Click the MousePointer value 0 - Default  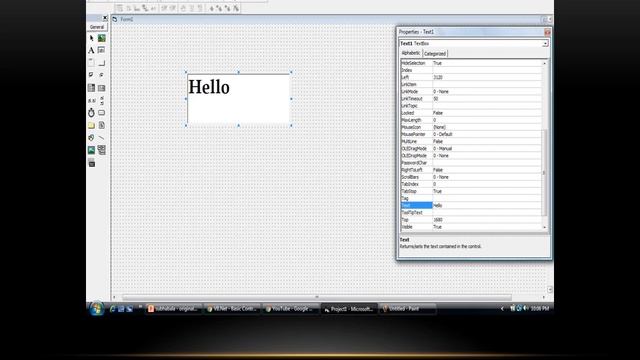[x=487, y=134]
